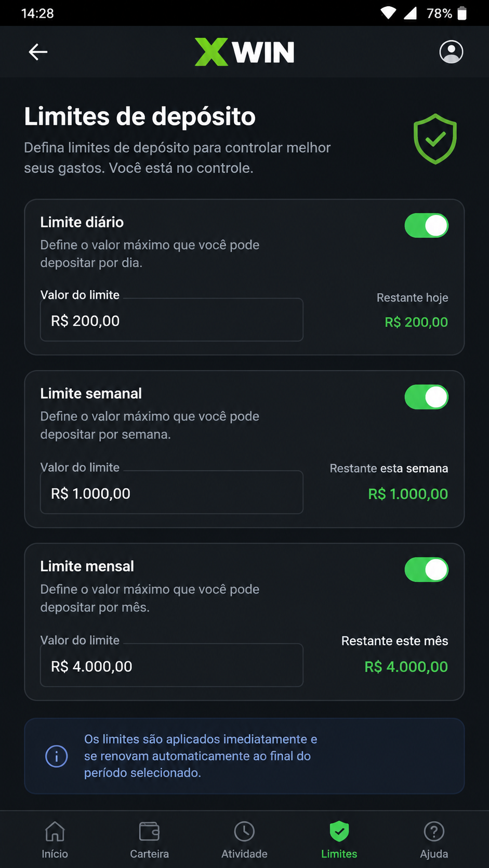Tap the XWIN logo
The image size is (489, 868).
244,52
